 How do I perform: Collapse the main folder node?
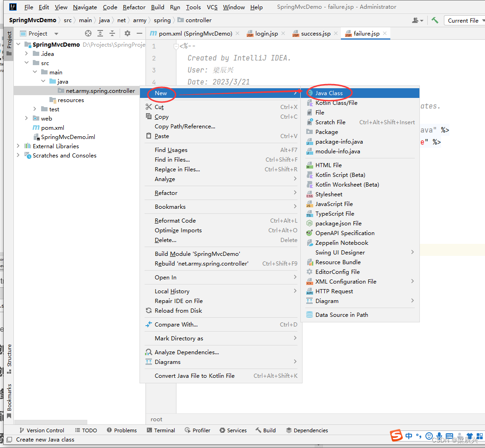(35, 72)
